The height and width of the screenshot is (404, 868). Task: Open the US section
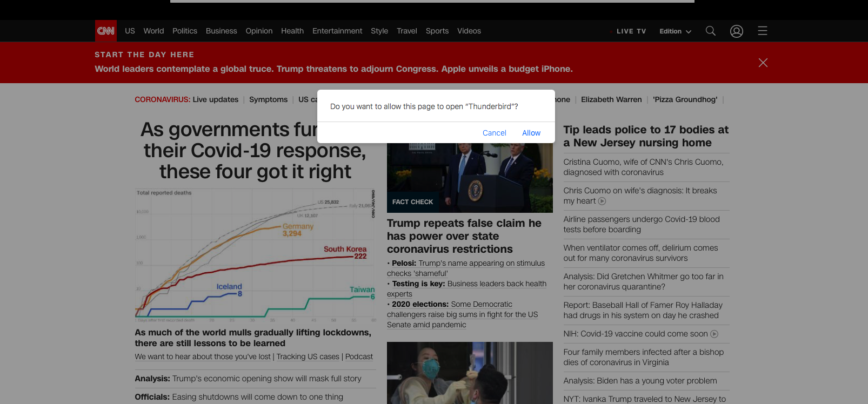click(130, 31)
